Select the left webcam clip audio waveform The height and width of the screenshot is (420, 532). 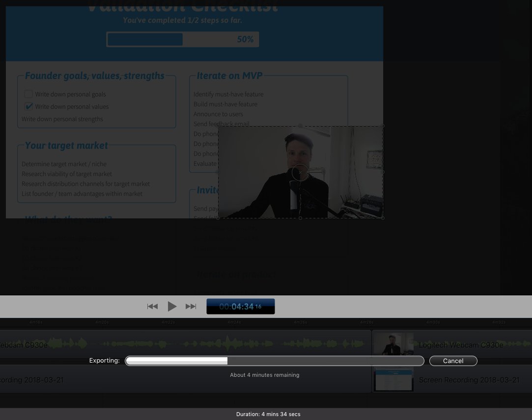point(196,343)
